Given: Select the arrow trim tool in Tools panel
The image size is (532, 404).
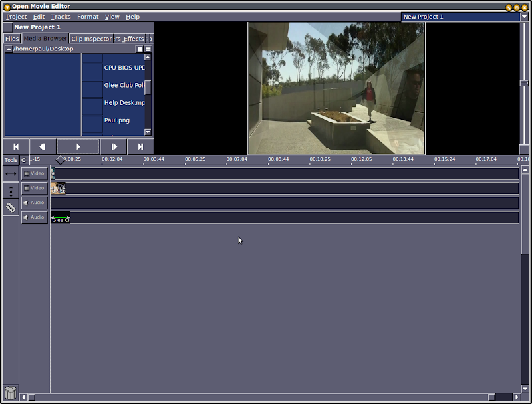Looking at the screenshot, I should click(x=10, y=173).
